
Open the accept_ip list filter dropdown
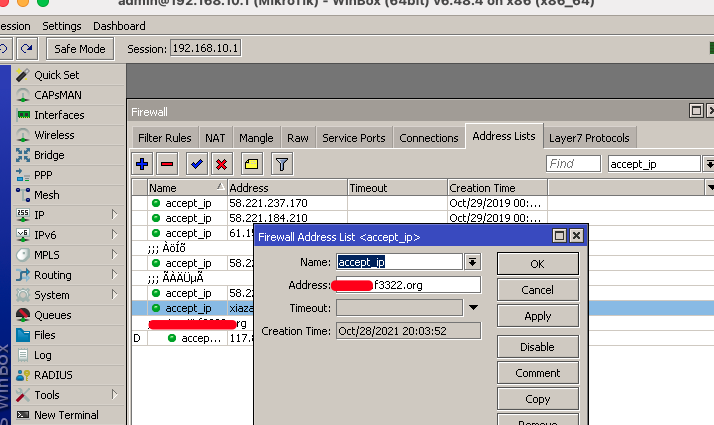click(x=709, y=164)
